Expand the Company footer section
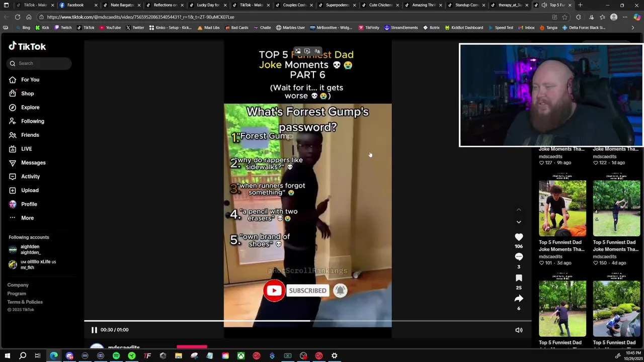Image resolution: width=644 pixels, height=362 pixels. coord(18,285)
